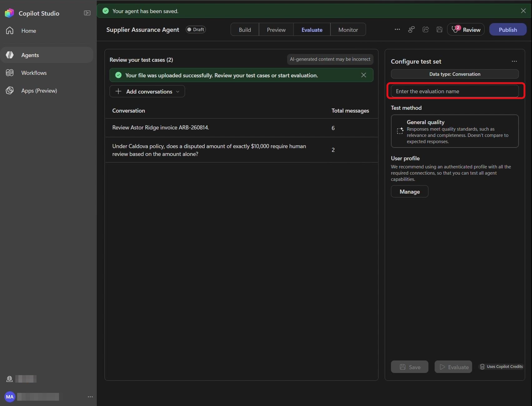Click the share icon in top toolbar
Image resolution: width=532 pixels, height=406 pixels.
426,29
